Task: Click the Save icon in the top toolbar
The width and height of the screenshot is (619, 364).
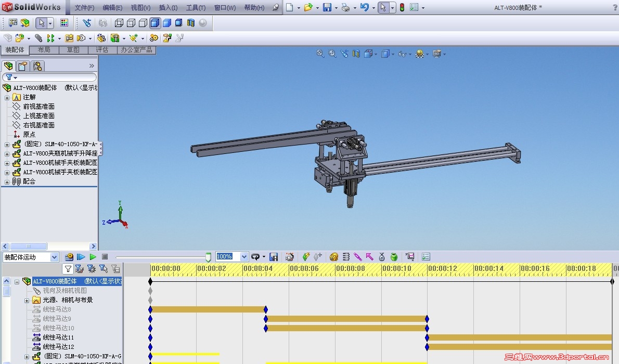Action: (327, 7)
